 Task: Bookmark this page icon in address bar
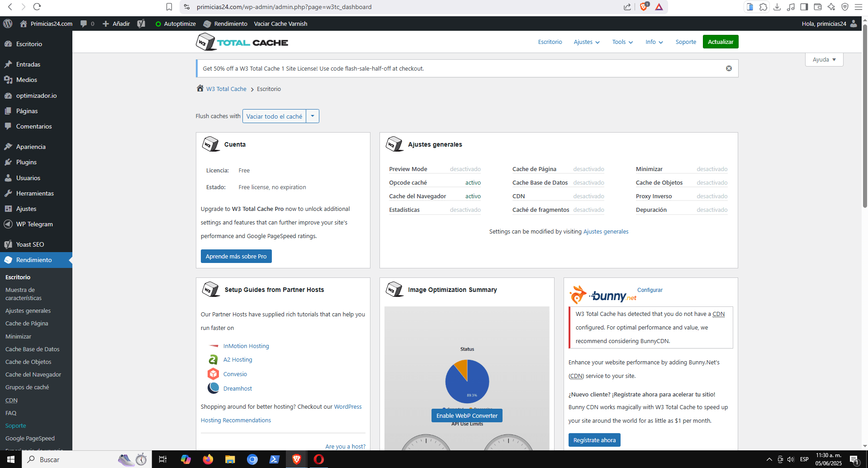[169, 7]
